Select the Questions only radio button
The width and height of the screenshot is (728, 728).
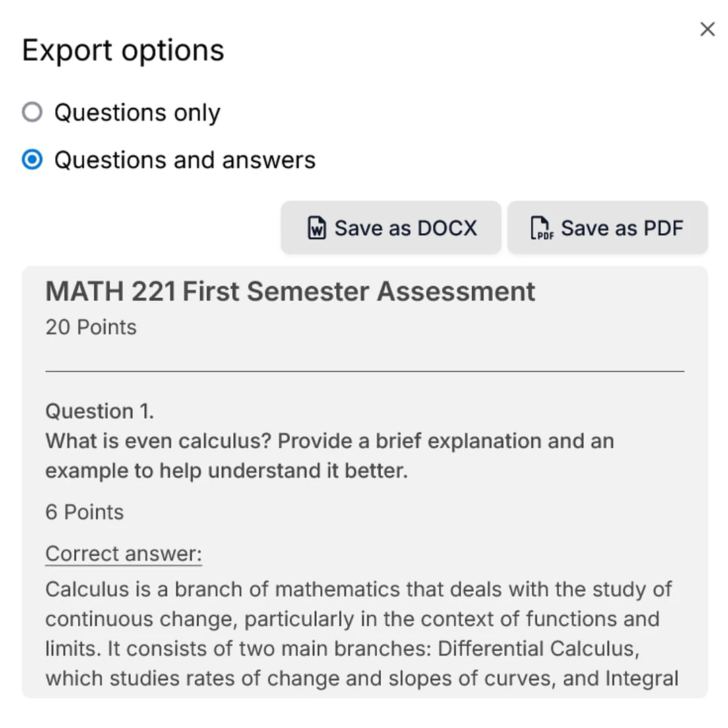point(31,112)
